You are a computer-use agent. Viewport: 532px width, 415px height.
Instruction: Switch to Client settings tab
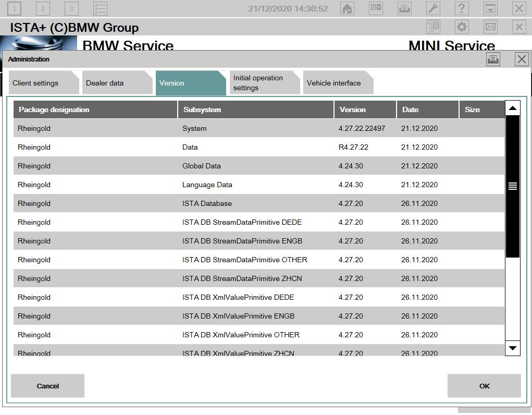click(44, 82)
